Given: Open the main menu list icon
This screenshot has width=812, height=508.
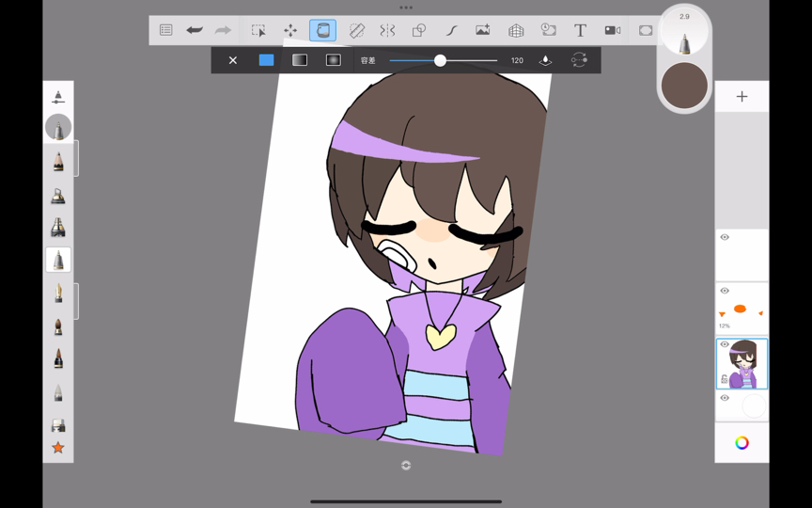Looking at the screenshot, I should pos(165,30).
